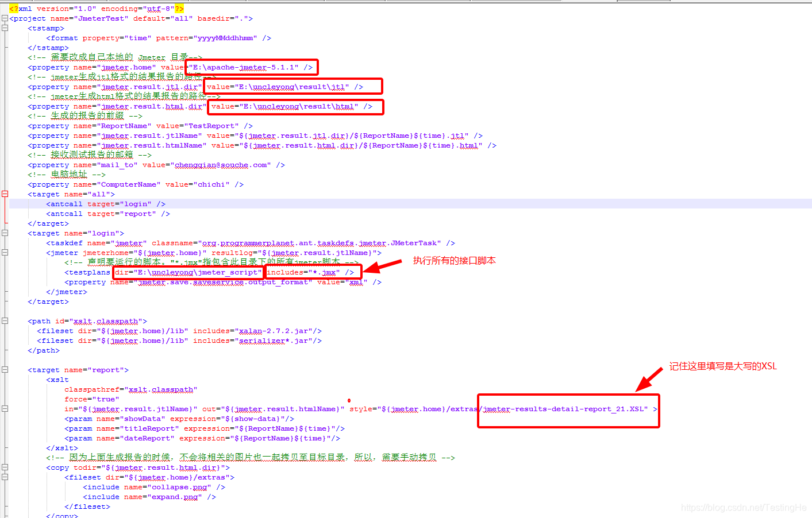Collapse the target name="login" fold marker

click(x=5, y=233)
